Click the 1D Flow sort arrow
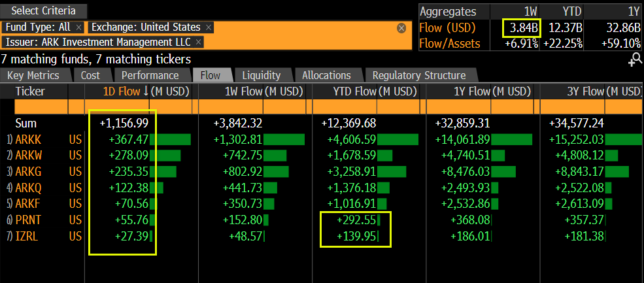This screenshot has height=283, width=644. [145, 92]
